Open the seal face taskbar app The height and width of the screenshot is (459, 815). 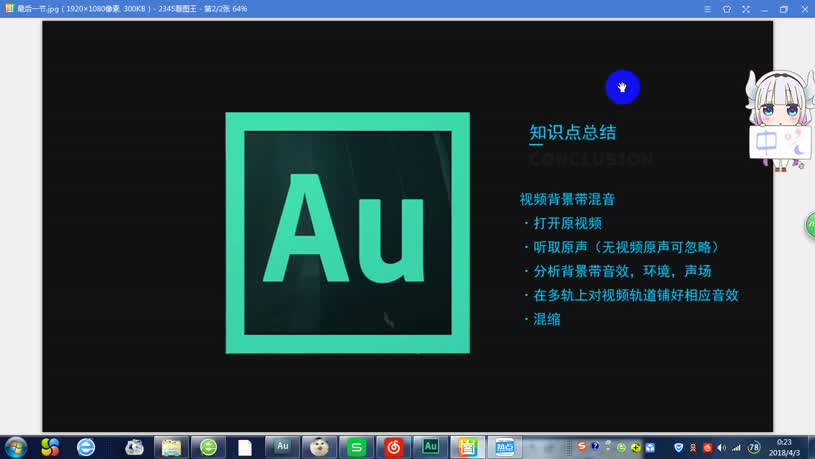coord(319,447)
